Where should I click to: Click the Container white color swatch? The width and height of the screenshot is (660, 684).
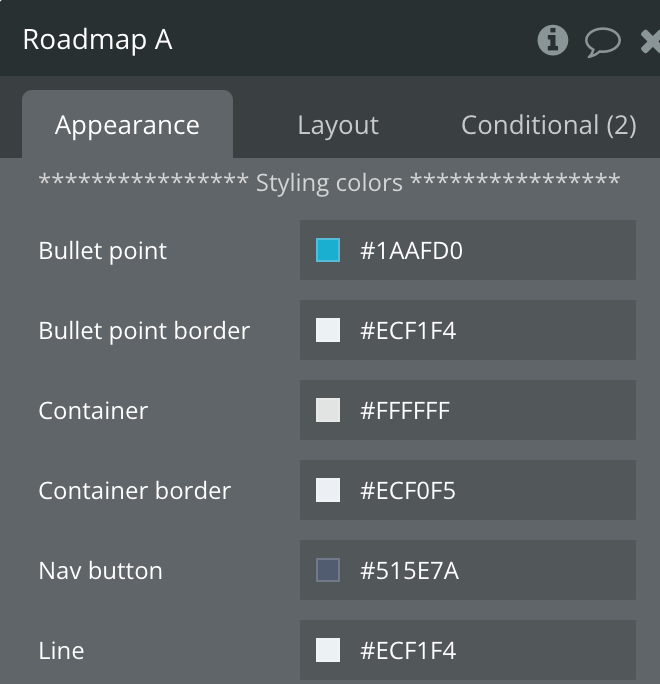tap(328, 410)
